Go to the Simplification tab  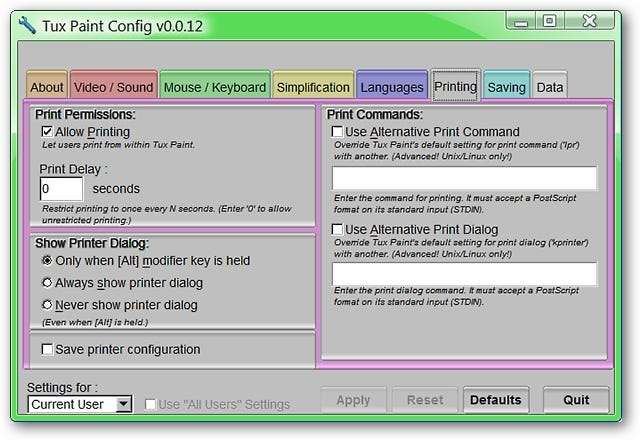pyautogui.click(x=313, y=84)
